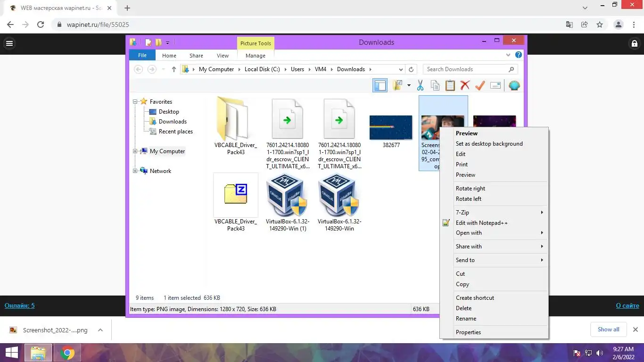Image resolution: width=644 pixels, height=362 pixels.
Task: Expand the Network tree node
Action: 135,171
